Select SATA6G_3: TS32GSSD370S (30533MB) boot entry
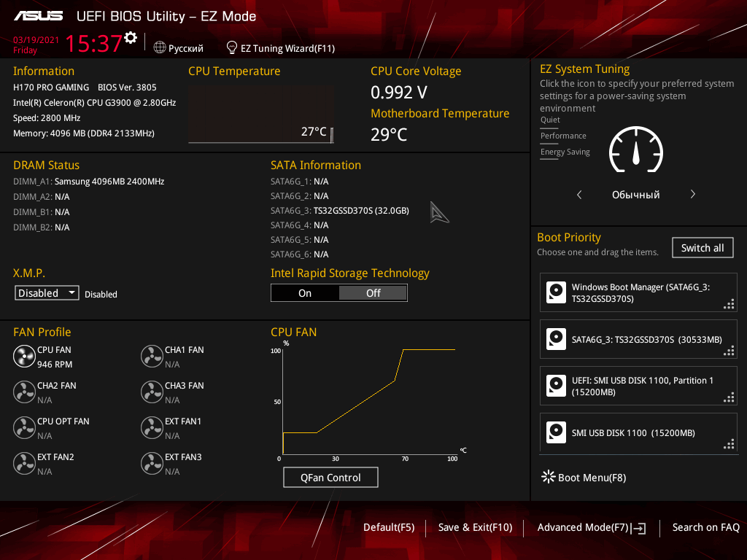This screenshot has height=560, width=747. click(638, 339)
